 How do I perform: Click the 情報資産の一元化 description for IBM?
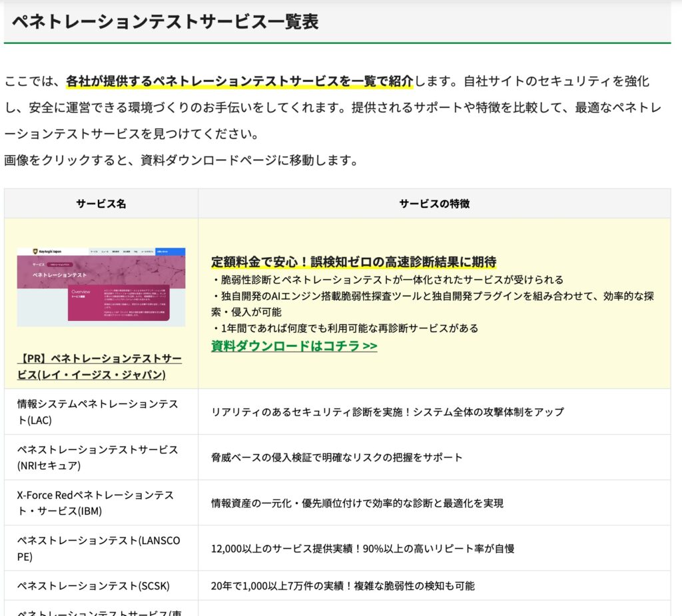[357, 503]
